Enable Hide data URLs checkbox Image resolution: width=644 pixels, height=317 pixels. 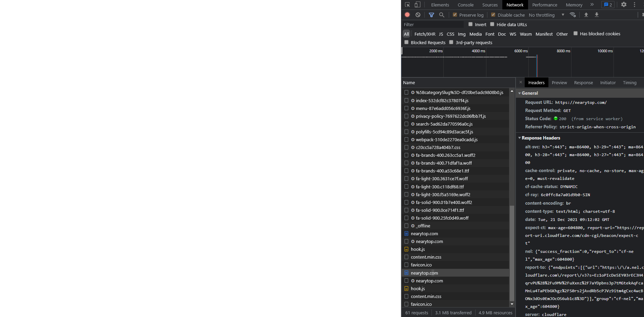[492, 24]
